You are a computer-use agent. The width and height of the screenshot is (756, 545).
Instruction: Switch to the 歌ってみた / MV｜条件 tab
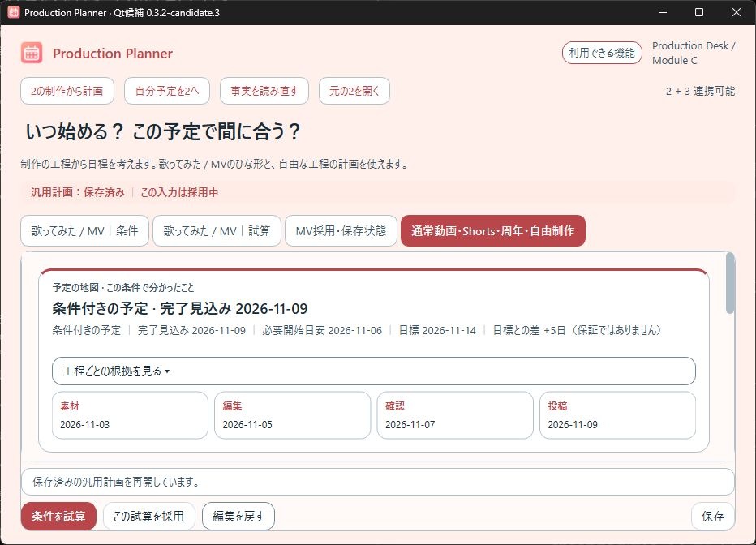pos(85,231)
